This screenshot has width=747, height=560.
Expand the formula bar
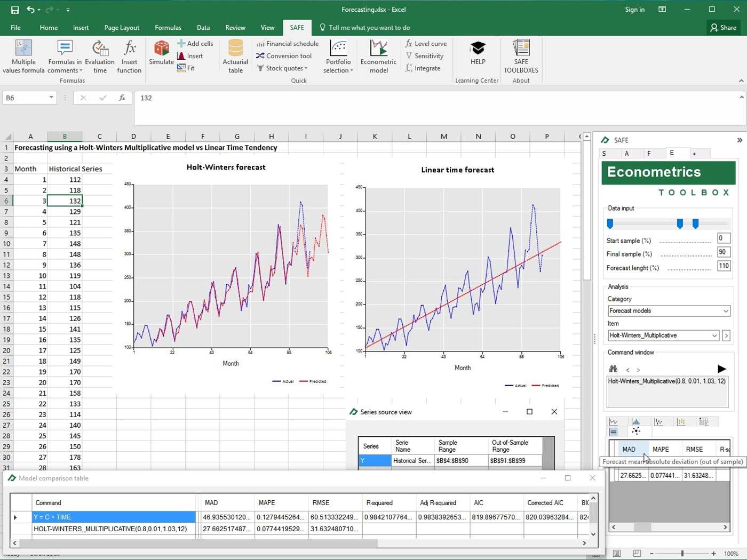pos(742,98)
